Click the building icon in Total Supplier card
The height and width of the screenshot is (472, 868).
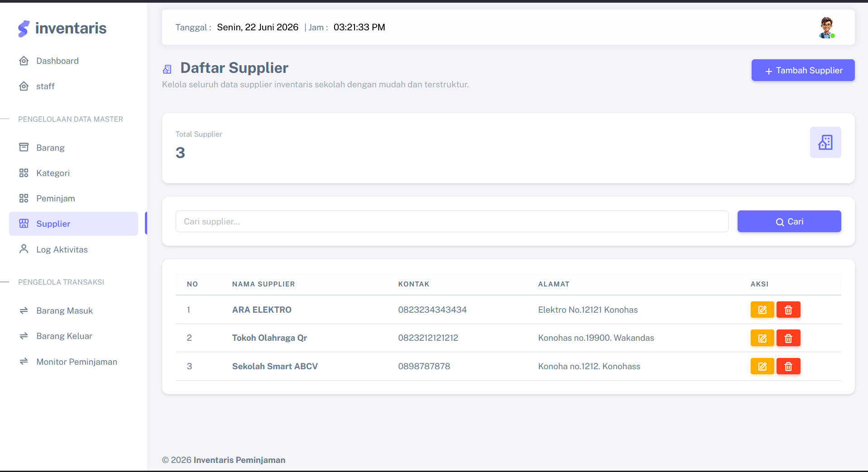pos(825,143)
